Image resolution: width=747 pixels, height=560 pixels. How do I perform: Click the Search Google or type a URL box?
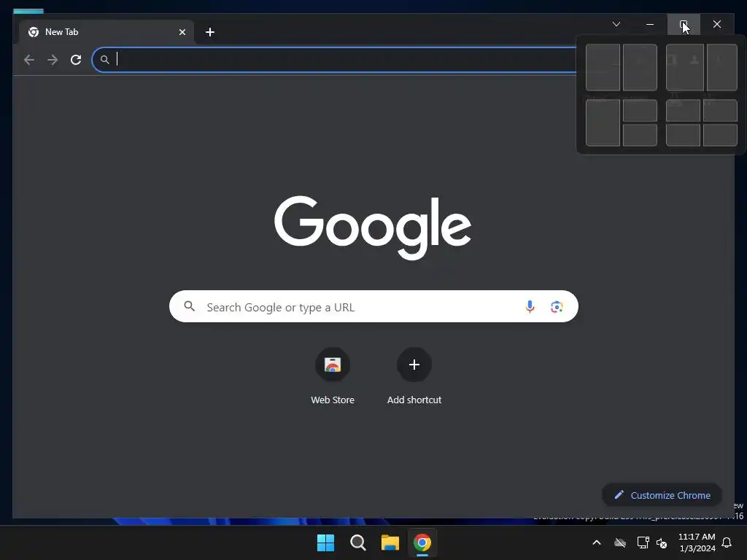click(373, 307)
